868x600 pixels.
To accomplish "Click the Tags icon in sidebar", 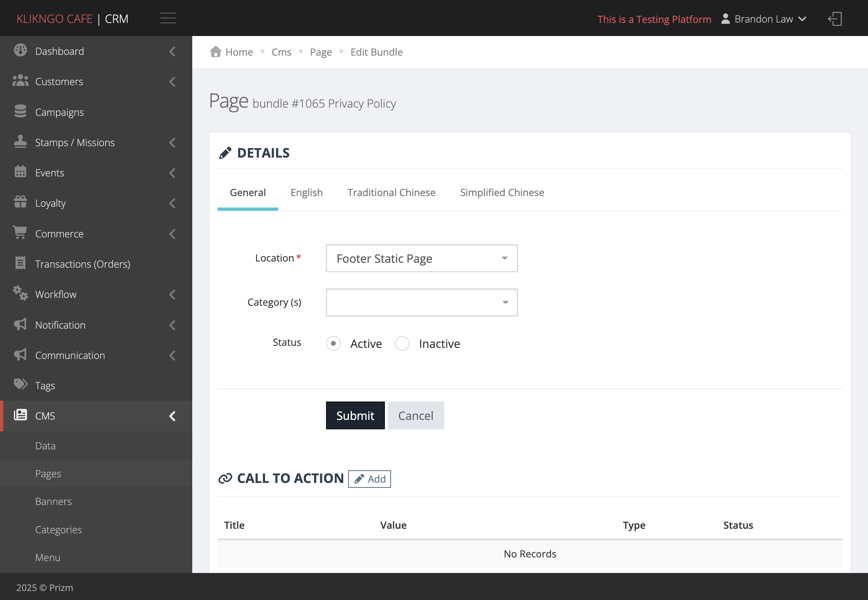I will point(20,384).
